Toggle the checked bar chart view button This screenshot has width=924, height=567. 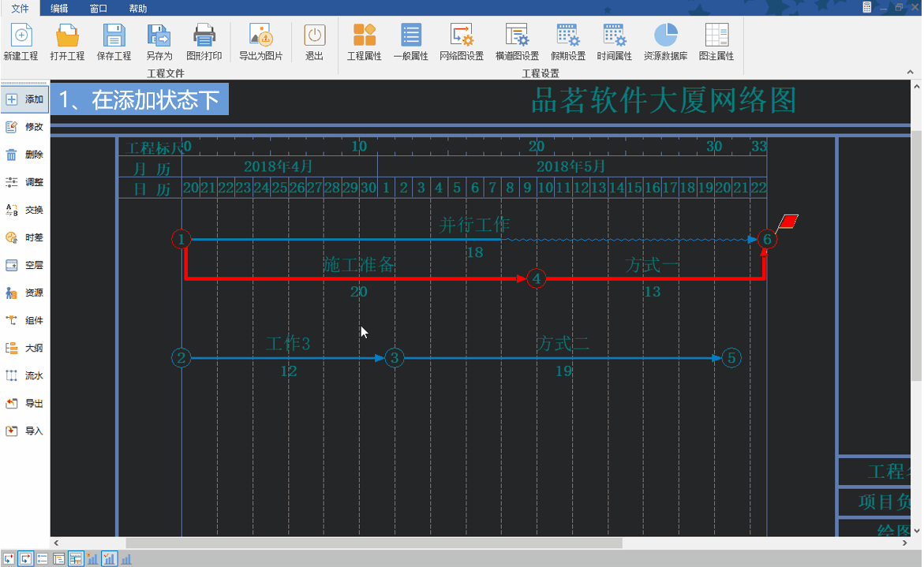pos(109,559)
